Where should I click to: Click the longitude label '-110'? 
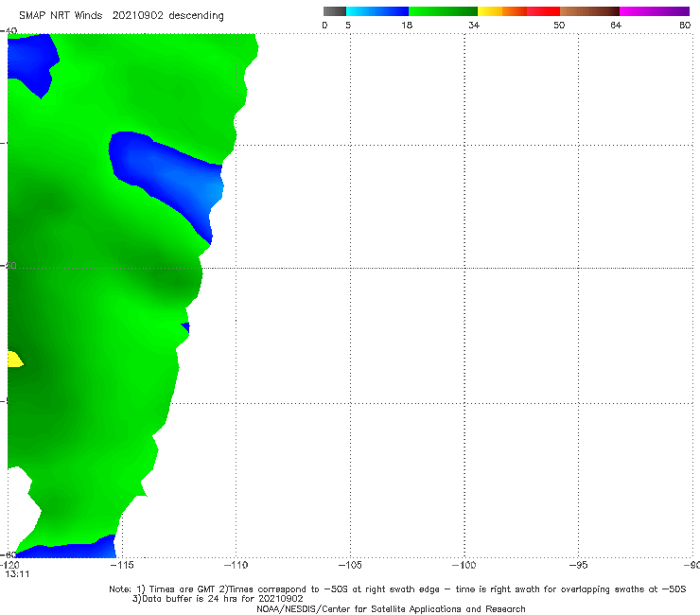pos(236,565)
